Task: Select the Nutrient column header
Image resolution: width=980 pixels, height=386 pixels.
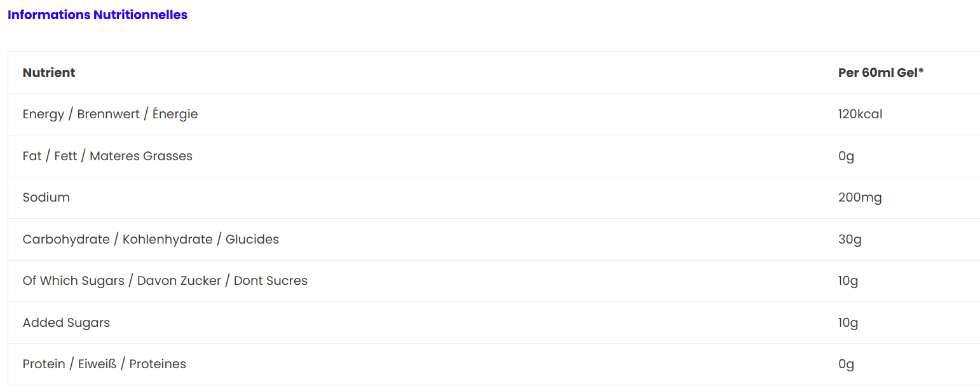Action: click(x=49, y=72)
